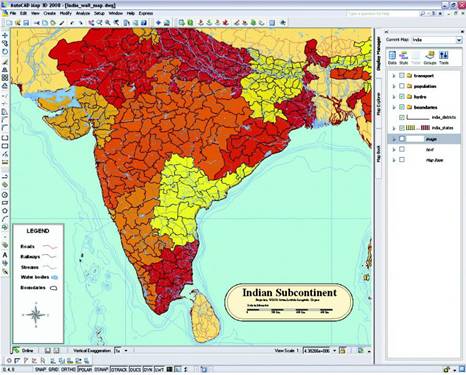Toggle the POLAR status bar button

(x=85, y=370)
